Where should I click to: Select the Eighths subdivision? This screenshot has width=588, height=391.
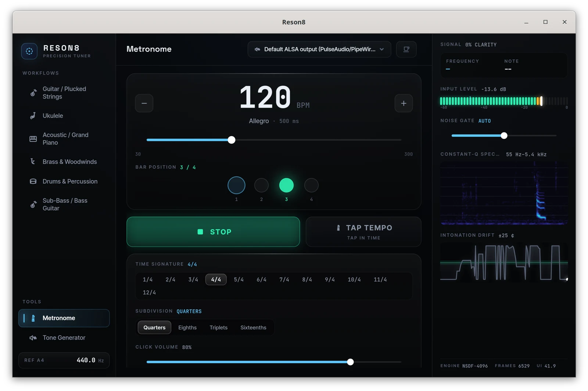click(187, 328)
